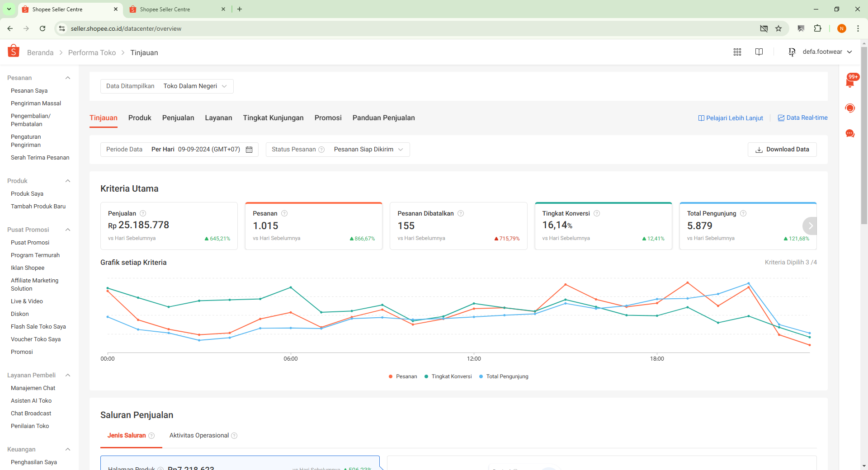Open Voucher Toko Saya in sidebar
The image size is (868, 470).
[36, 339]
